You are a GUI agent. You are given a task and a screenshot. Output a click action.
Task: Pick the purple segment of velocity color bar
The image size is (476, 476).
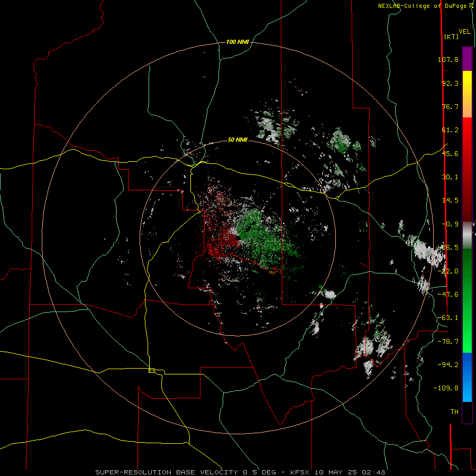pyautogui.click(x=467, y=59)
